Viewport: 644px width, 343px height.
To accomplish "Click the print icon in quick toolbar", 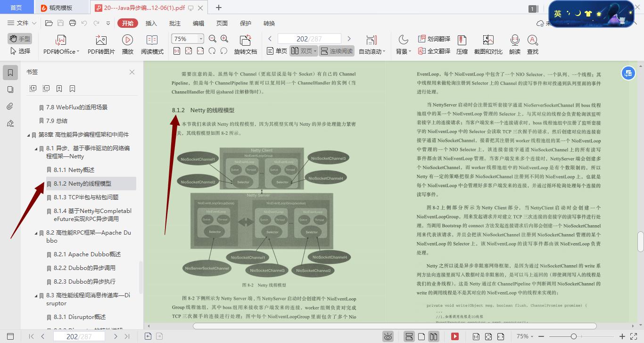I will coord(73,23).
